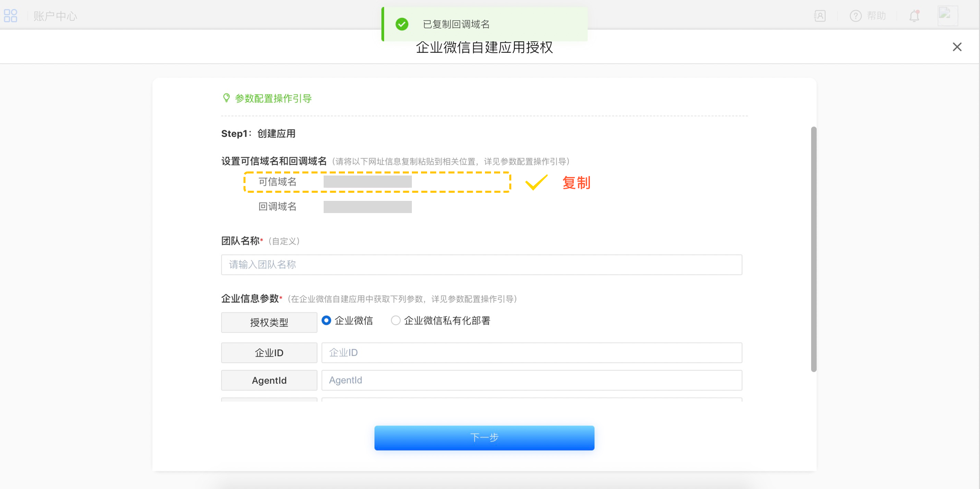Focus the 团队名称 input field

coord(481,265)
